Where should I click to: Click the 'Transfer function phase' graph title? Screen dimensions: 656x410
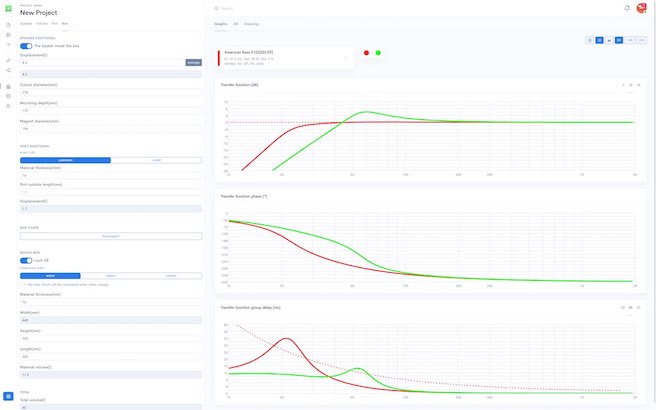coord(244,196)
